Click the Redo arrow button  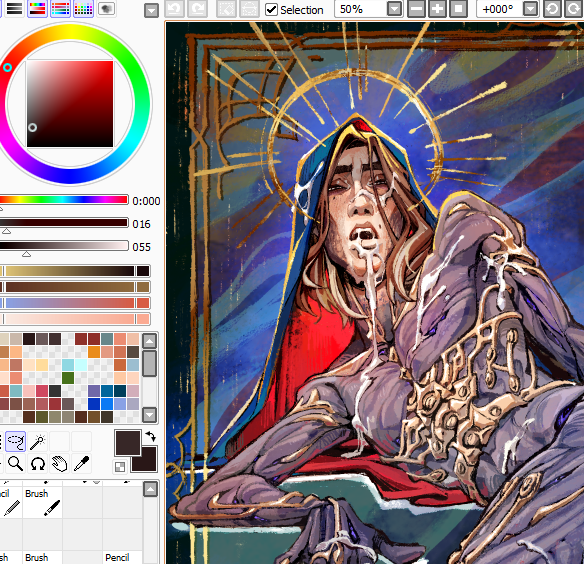coord(197,9)
